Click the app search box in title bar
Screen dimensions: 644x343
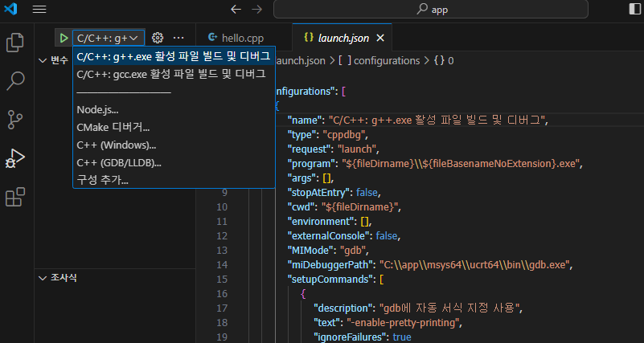point(431,9)
